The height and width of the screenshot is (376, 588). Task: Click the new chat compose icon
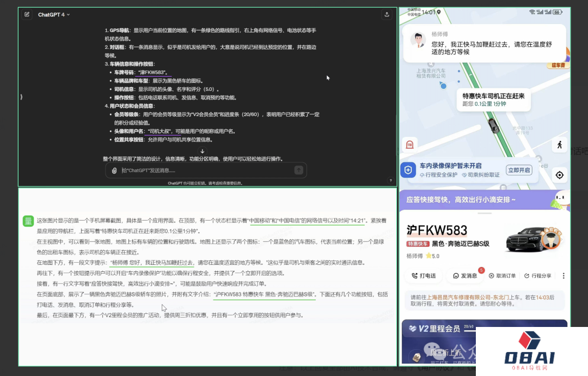[27, 15]
